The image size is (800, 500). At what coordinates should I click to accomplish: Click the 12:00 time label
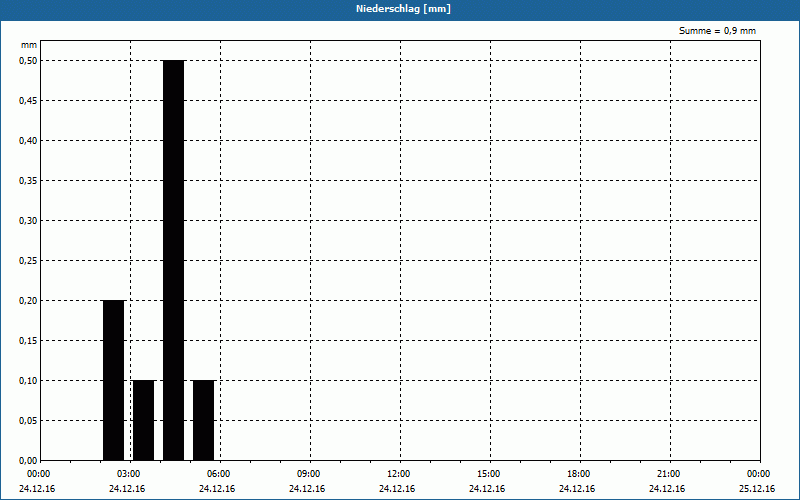pos(398,474)
